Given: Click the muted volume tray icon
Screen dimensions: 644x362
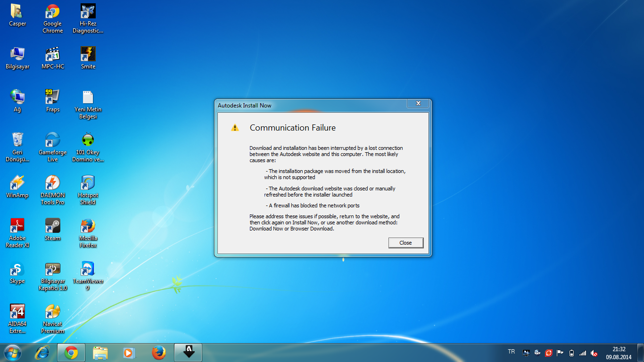Looking at the screenshot, I should point(594,353).
